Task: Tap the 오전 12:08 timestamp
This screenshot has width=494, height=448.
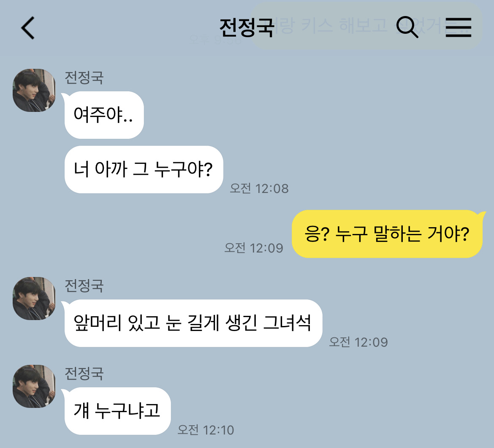Action: point(259,188)
